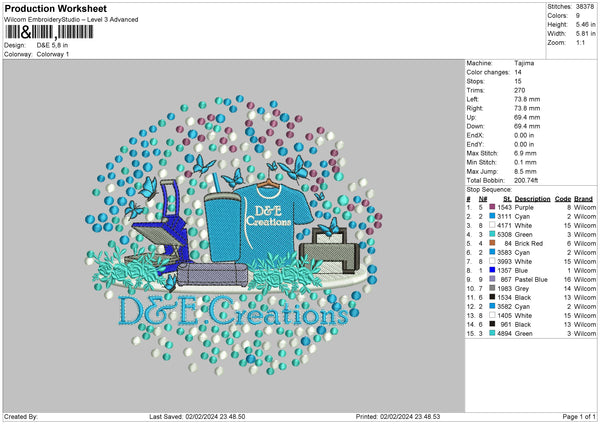600x424 pixels.
Task: Click the 'Pastel Blue' description text
Action: pyautogui.click(x=531, y=279)
